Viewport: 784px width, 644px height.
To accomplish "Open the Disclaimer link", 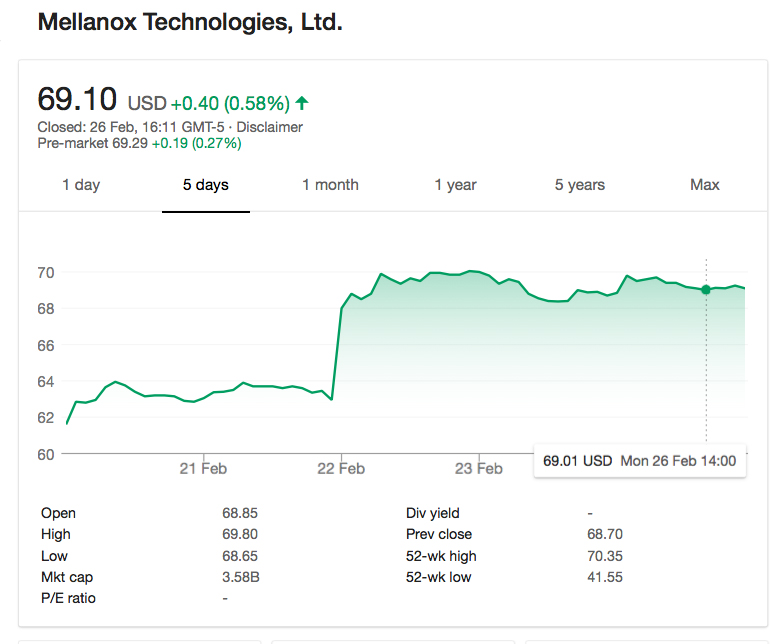I will tap(269, 127).
